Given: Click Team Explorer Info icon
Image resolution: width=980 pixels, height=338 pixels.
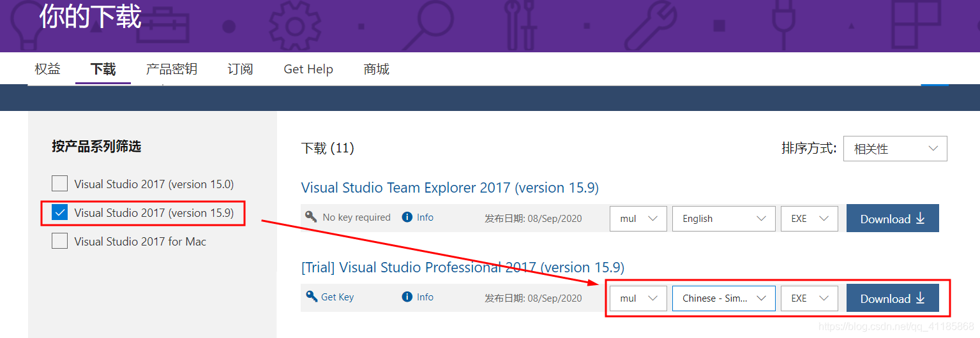Looking at the screenshot, I should point(407,217).
